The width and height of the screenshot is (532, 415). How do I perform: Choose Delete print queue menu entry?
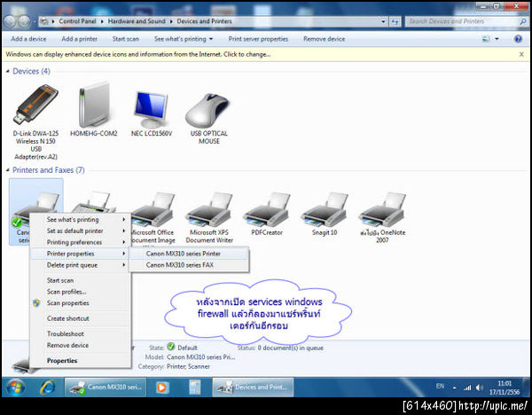coord(81,265)
